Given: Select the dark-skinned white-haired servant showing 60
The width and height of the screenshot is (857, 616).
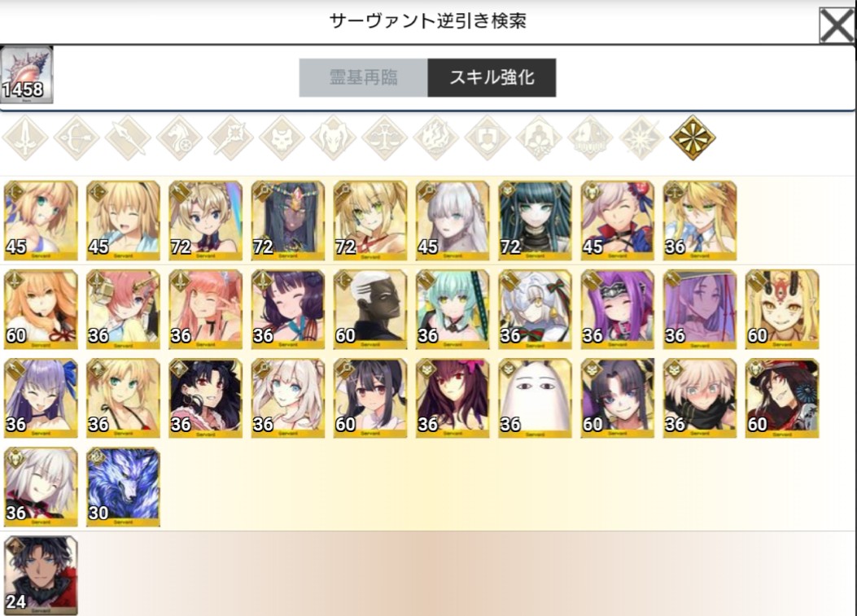Looking at the screenshot, I should point(370,309).
